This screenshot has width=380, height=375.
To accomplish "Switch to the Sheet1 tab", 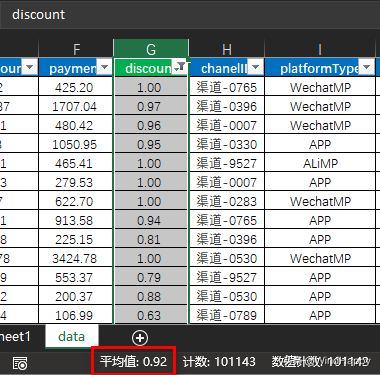I will click(15, 336).
